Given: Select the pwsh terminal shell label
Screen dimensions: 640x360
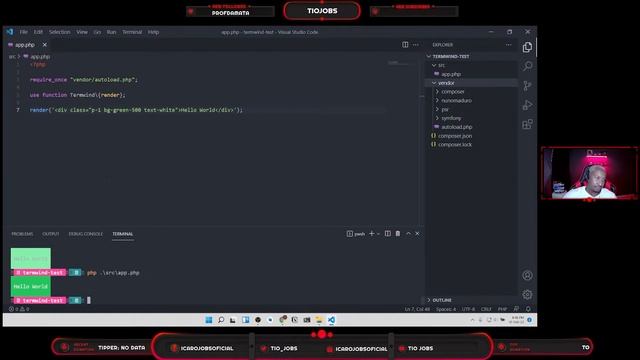Looking at the screenshot, I should pyautogui.click(x=356, y=234).
